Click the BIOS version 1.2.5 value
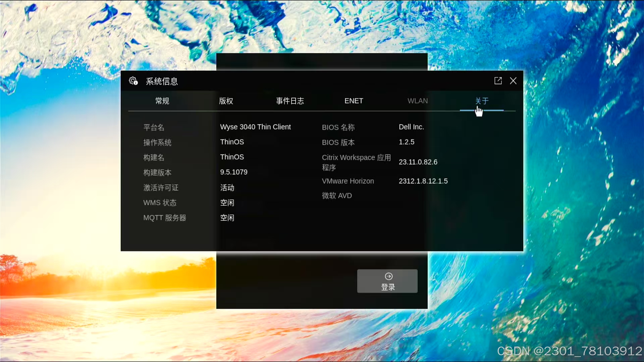Image resolution: width=644 pixels, height=362 pixels. (407, 142)
